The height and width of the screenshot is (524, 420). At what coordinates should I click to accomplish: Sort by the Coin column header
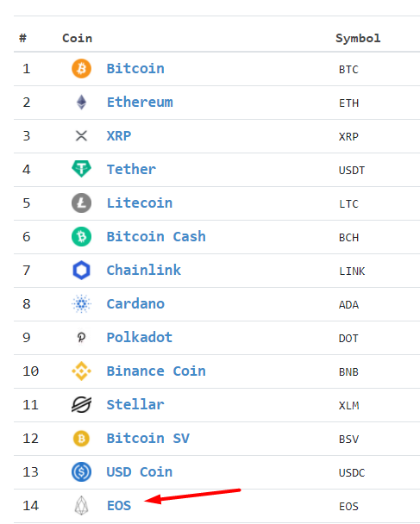(x=77, y=38)
